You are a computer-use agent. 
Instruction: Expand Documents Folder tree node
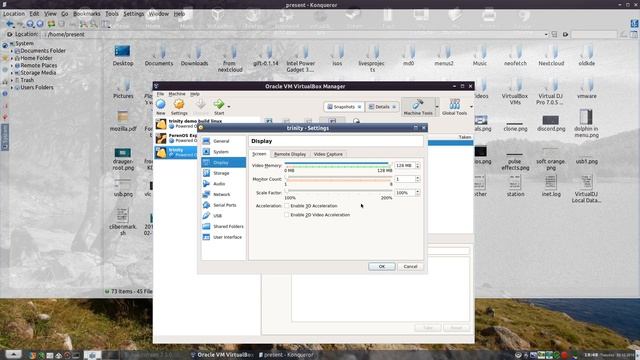[12, 51]
